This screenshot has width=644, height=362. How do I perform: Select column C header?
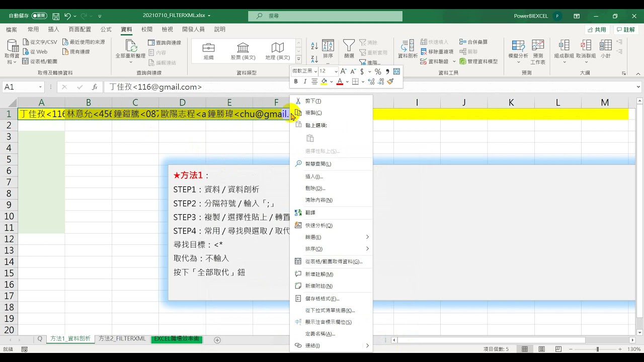[x=135, y=103]
